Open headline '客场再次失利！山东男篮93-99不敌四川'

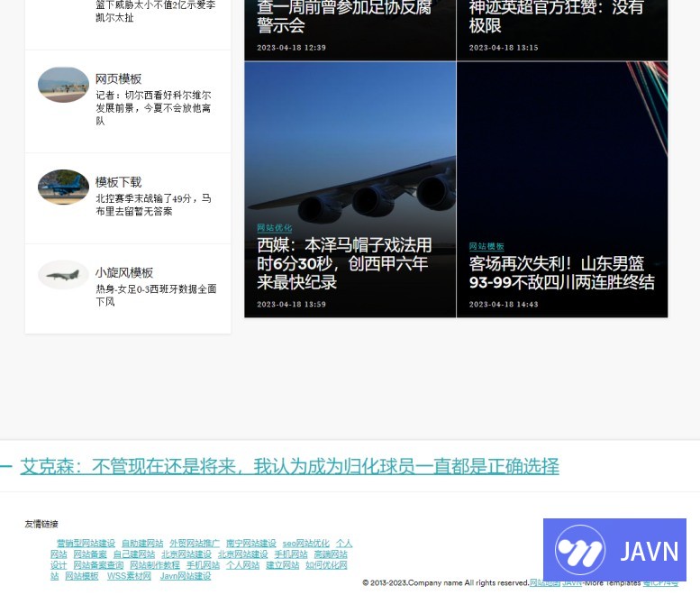click(x=561, y=272)
